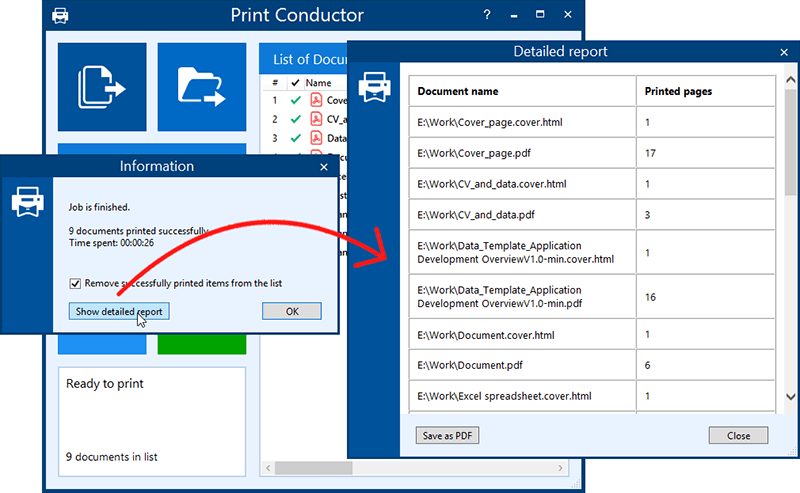
Task: Click up arrow on report scrollbar
Action: point(790,80)
